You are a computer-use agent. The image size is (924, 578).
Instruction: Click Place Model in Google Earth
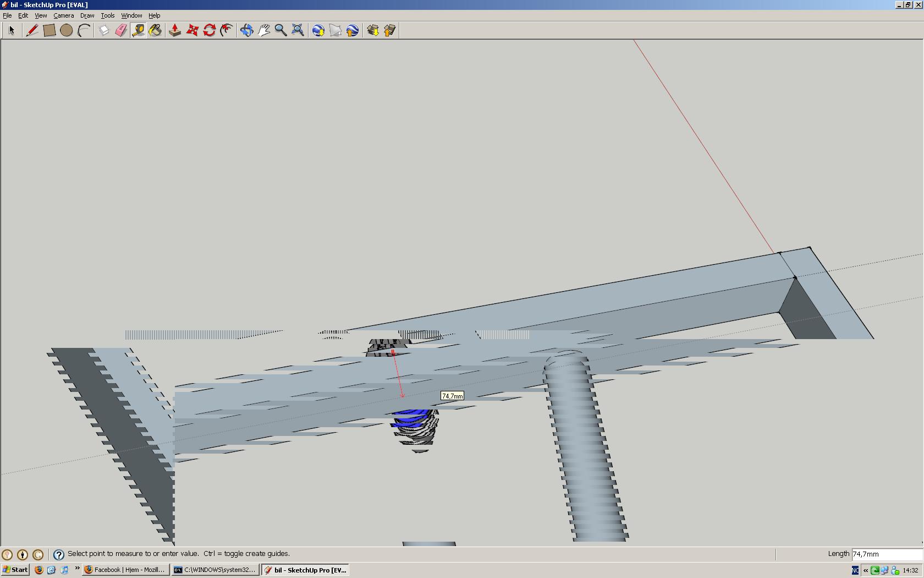pyautogui.click(x=352, y=30)
